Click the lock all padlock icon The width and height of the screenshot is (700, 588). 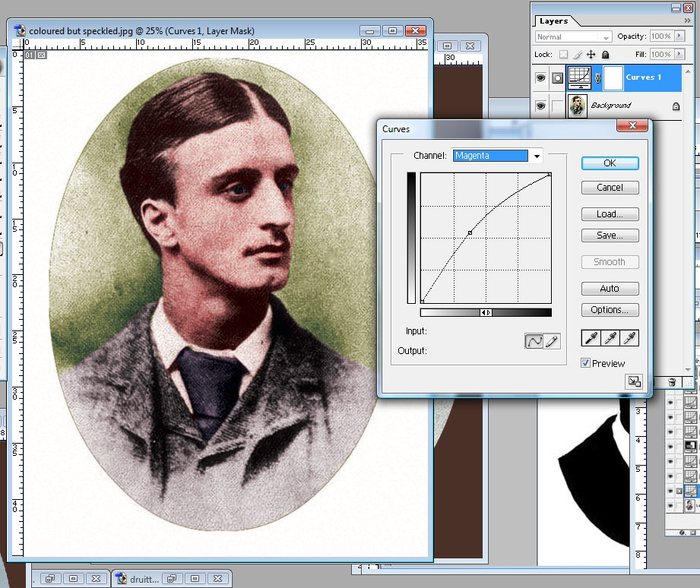pos(605,55)
